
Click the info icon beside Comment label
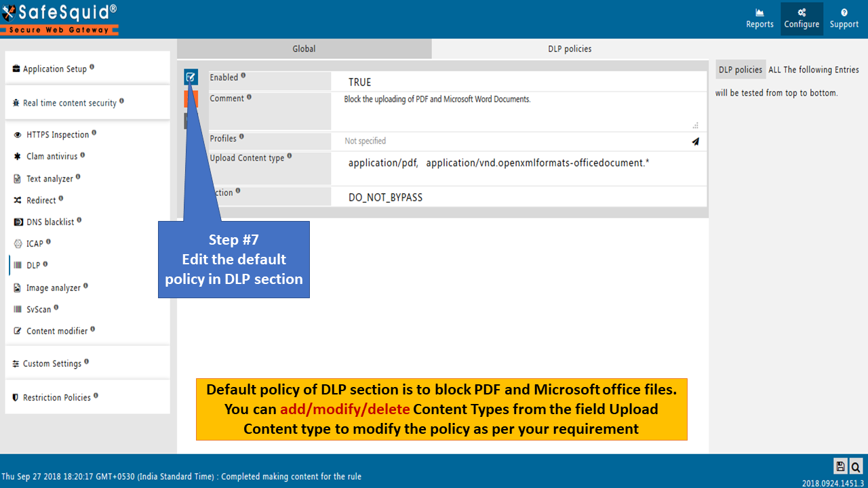tap(249, 97)
